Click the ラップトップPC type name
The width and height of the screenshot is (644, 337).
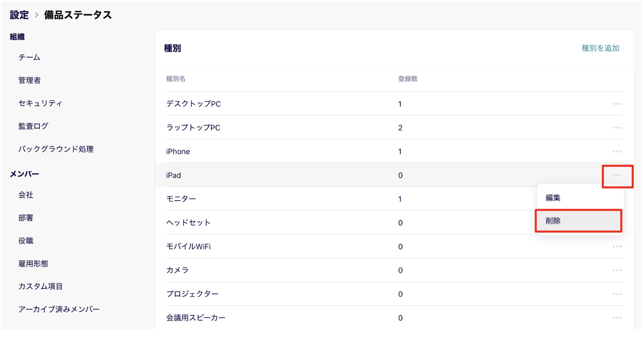pyautogui.click(x=193, y=127)
